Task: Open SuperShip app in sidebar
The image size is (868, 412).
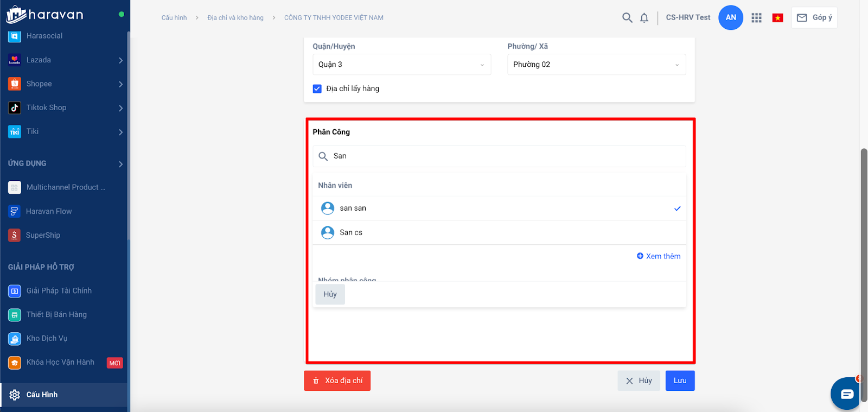Action: (x=43, y=235)
